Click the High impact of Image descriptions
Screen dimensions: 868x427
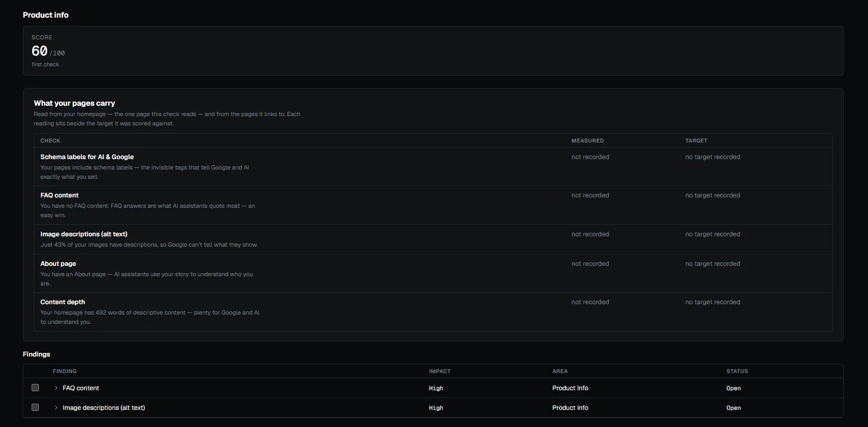(x=436, y=408)
